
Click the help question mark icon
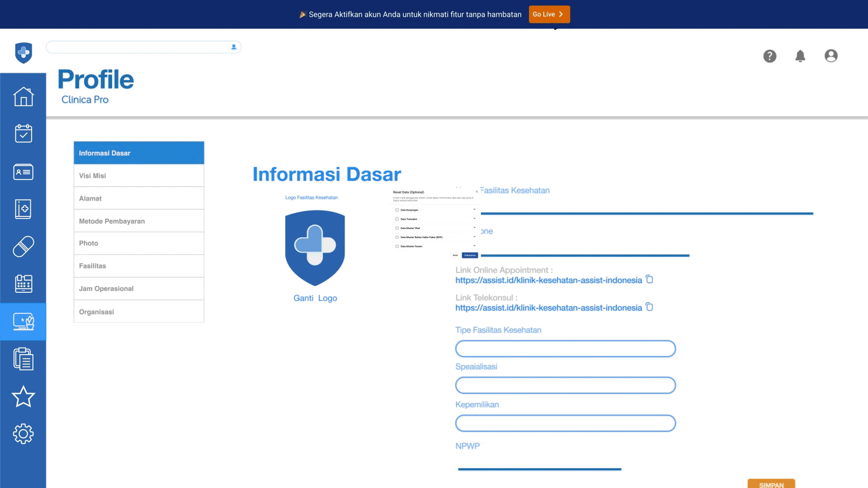tap(769, 56)
